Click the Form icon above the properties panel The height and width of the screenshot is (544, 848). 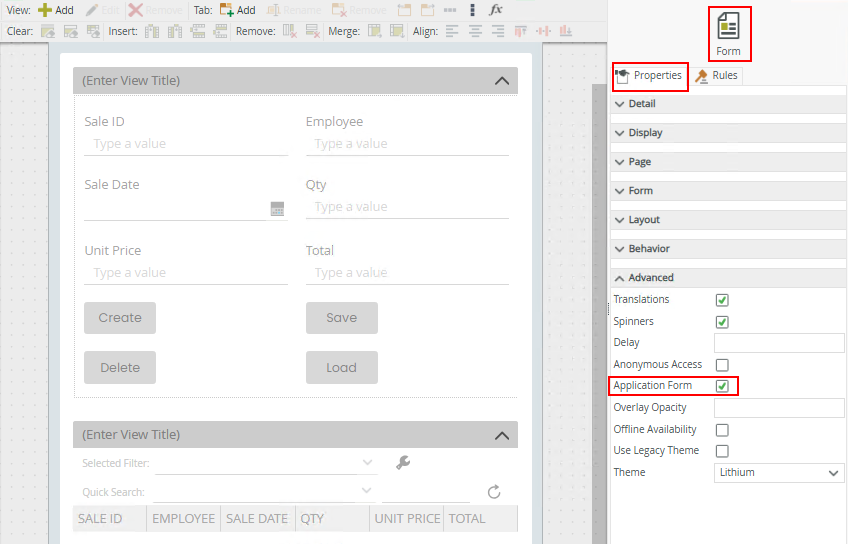728,33
